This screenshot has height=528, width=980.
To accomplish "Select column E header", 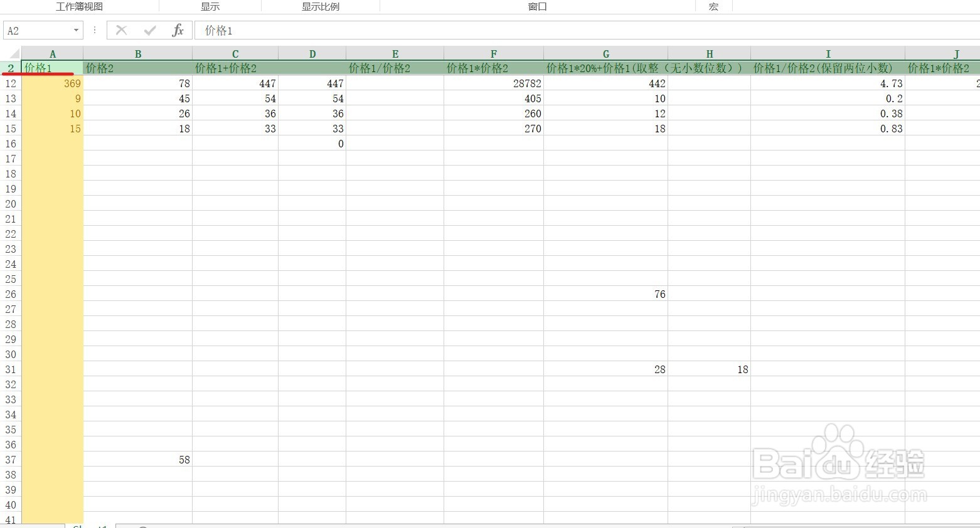I will click(395, 54).
